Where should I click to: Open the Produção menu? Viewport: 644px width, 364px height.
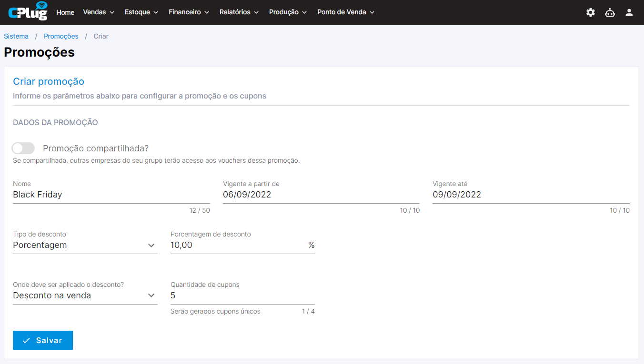tap(288, 12)
